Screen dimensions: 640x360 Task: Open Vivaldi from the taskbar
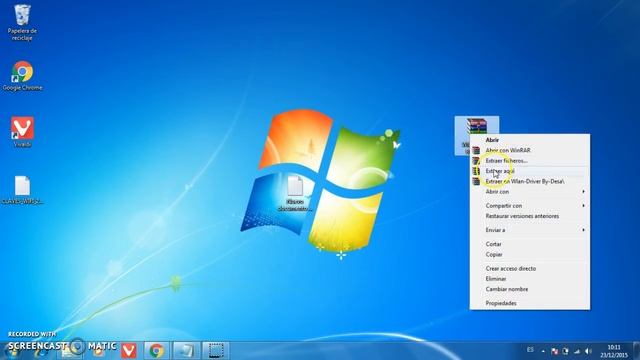point(129,351)
